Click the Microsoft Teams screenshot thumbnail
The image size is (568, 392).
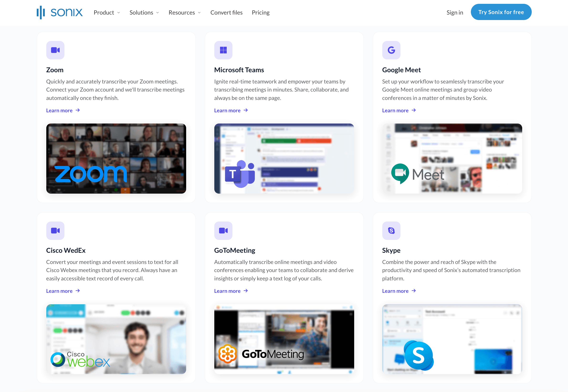pyautogui.click(x=284, y=158)
